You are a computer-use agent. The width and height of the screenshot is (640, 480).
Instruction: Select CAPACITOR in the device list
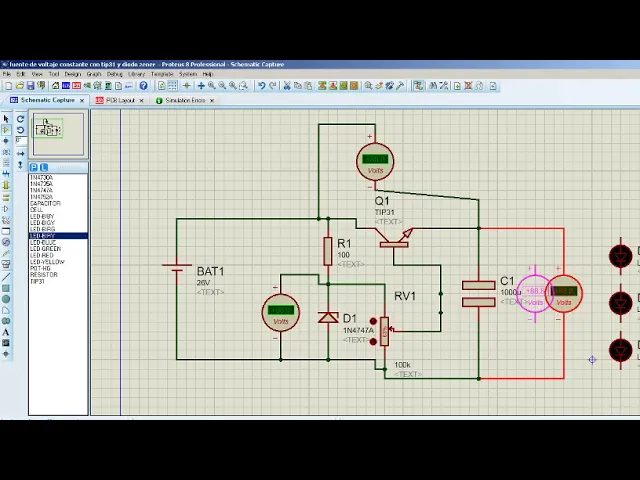[58, 203]
